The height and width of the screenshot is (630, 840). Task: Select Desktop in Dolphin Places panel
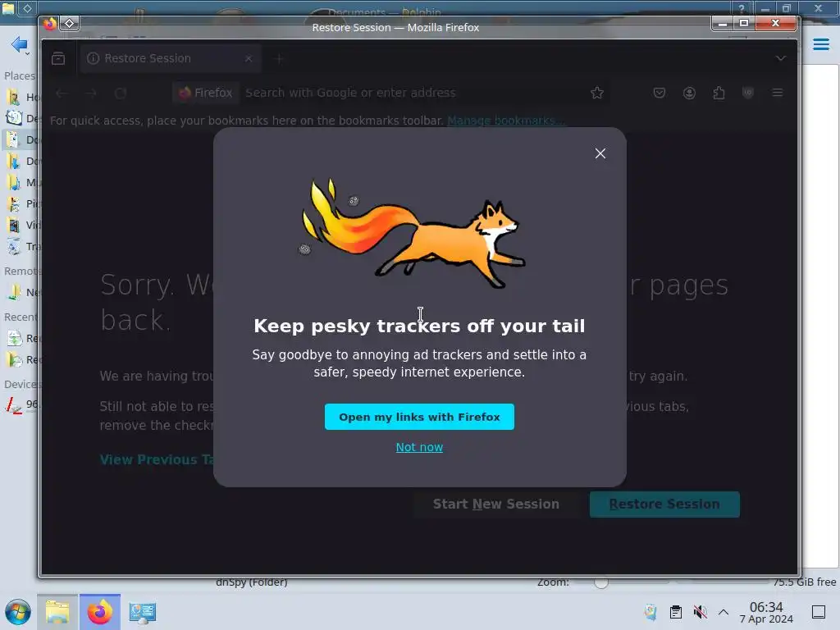coord(21,118)
